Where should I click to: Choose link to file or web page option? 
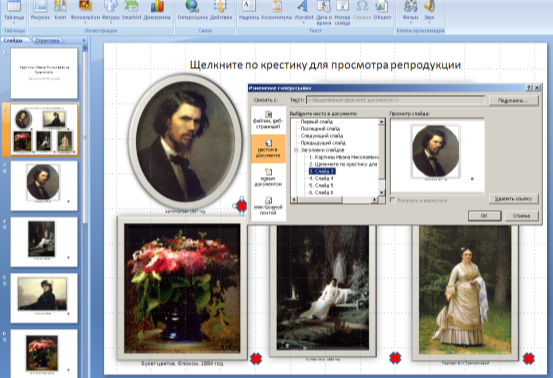click(268, 120)
